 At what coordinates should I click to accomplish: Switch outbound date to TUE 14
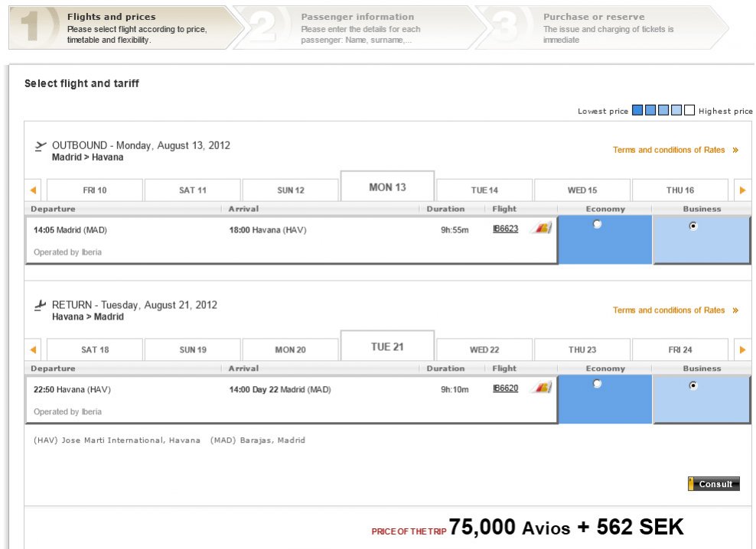click(484, 190)
